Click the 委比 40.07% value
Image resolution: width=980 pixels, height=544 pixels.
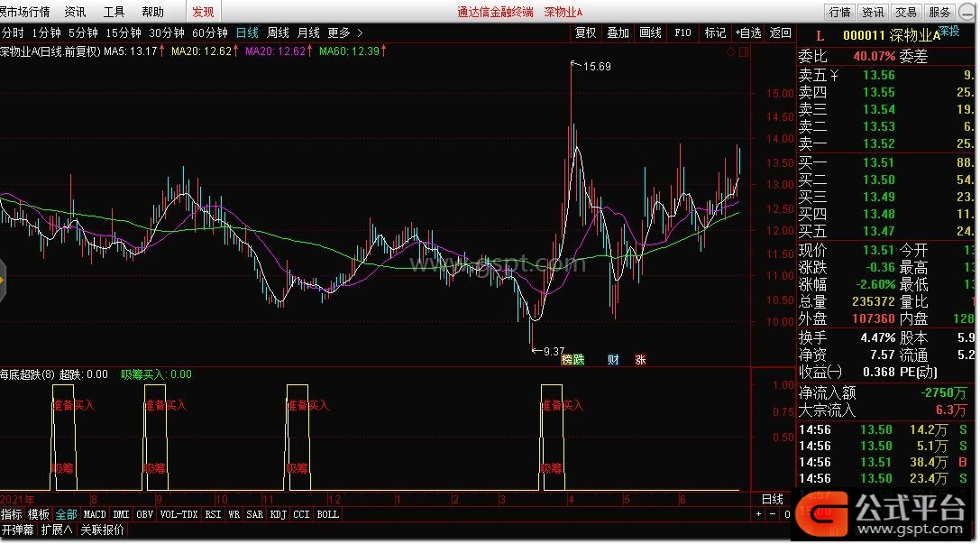[x=875, y=56]
